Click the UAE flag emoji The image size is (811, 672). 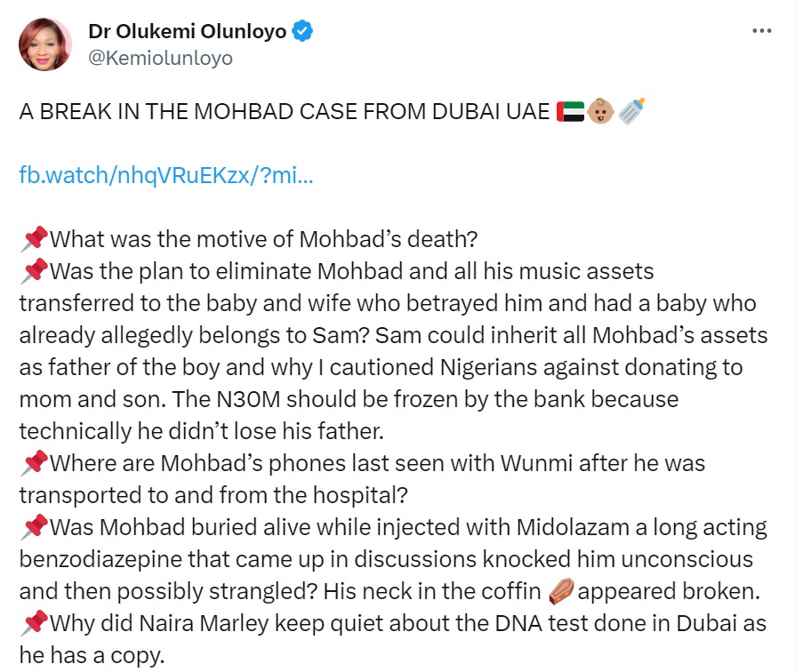(x=570, y=111)
